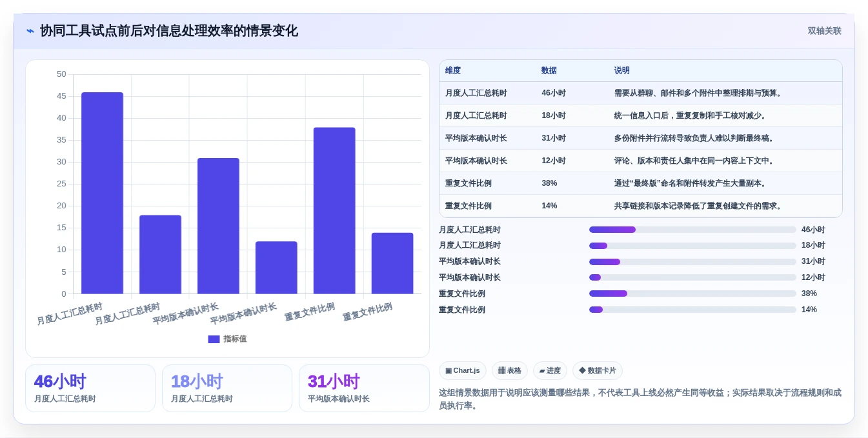Toggle the 指标值 legend swatch under the chart
This screenshot has height=438, width=868.
pos(214,339)
